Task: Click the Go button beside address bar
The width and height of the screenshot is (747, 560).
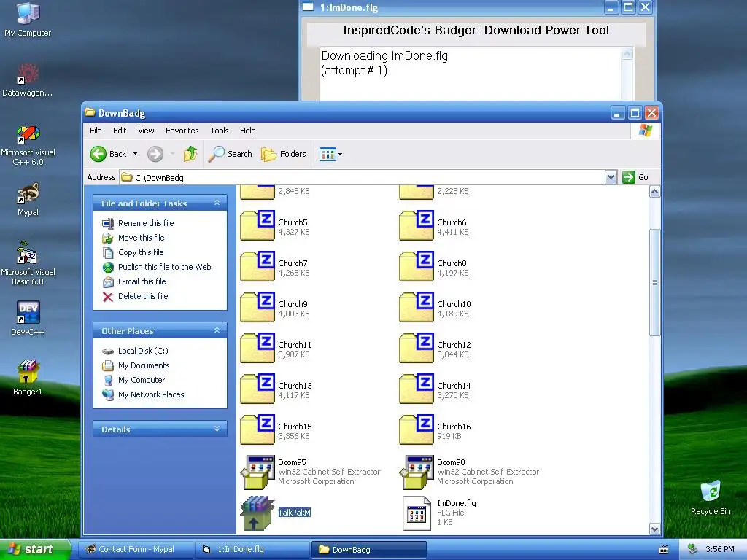Action: click(636, 177)
